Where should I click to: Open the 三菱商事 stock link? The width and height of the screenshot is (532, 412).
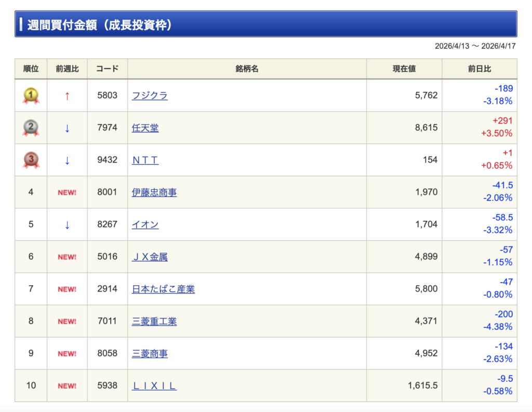click(150, 353)
